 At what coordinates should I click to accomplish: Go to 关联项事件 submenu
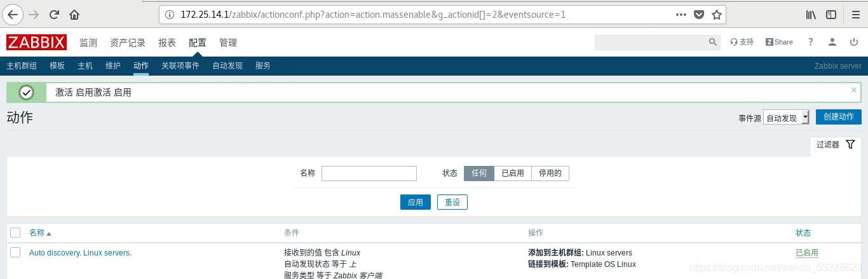coord(180,66)
